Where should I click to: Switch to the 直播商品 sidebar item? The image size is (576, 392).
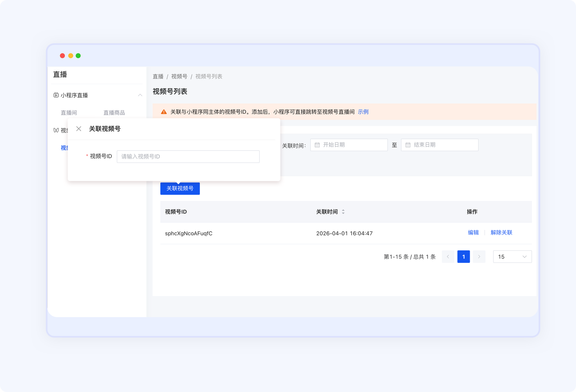coord(114,112)
